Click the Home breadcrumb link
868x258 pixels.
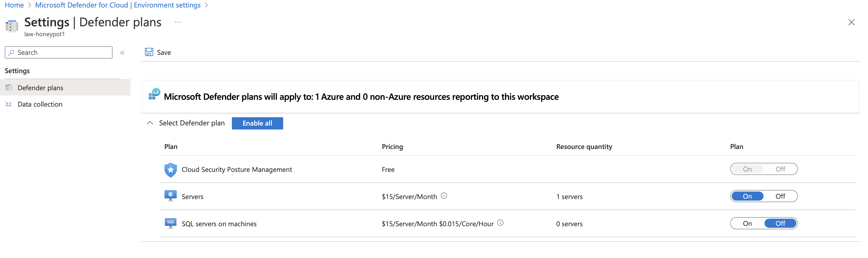(x=14, y=5)
